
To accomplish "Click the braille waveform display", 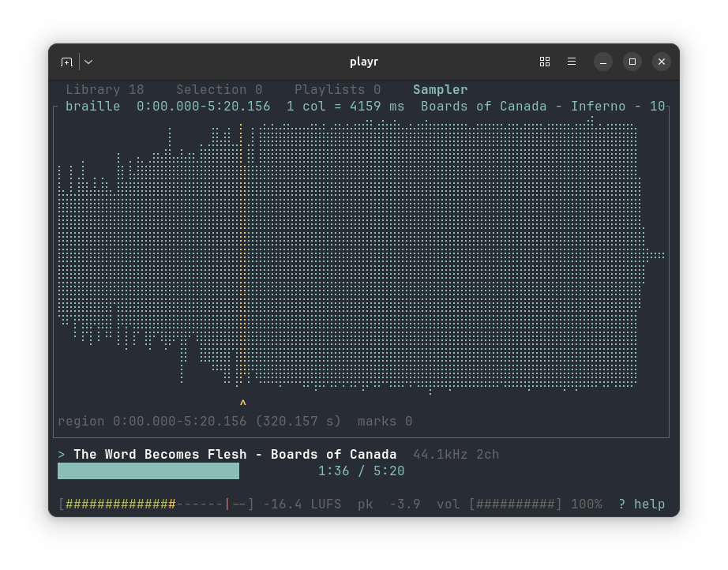I will coord(361,255).
